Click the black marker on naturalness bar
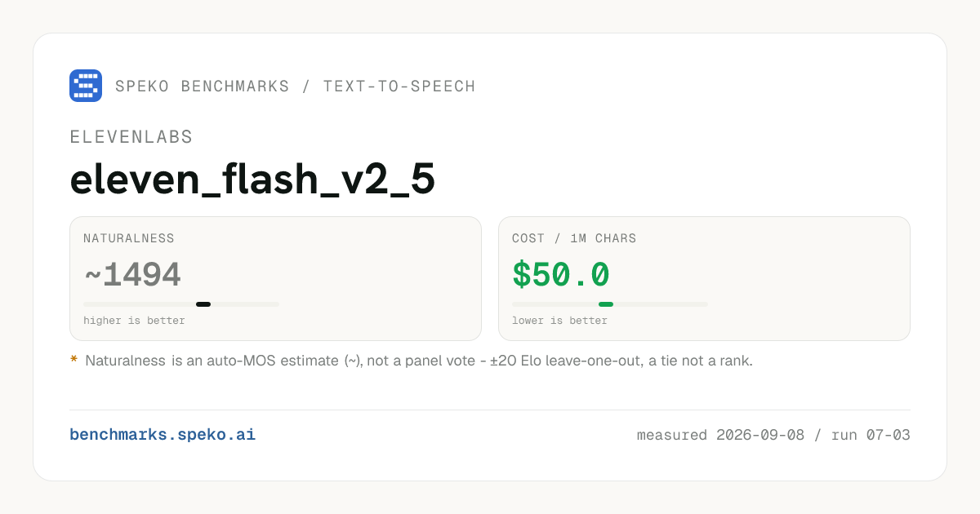This screenshot has height=514, width=980. click(203, 304)
